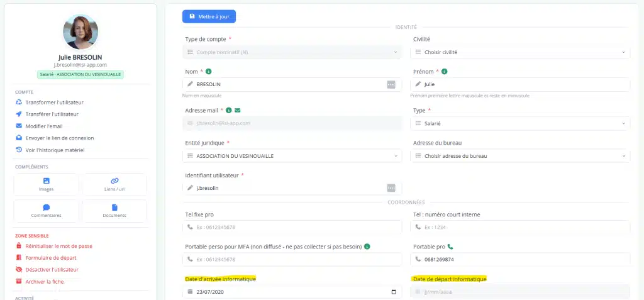Open the Type dropdown showing Salarié
Viewport: 644px width, 300px height.
[520, 123]
